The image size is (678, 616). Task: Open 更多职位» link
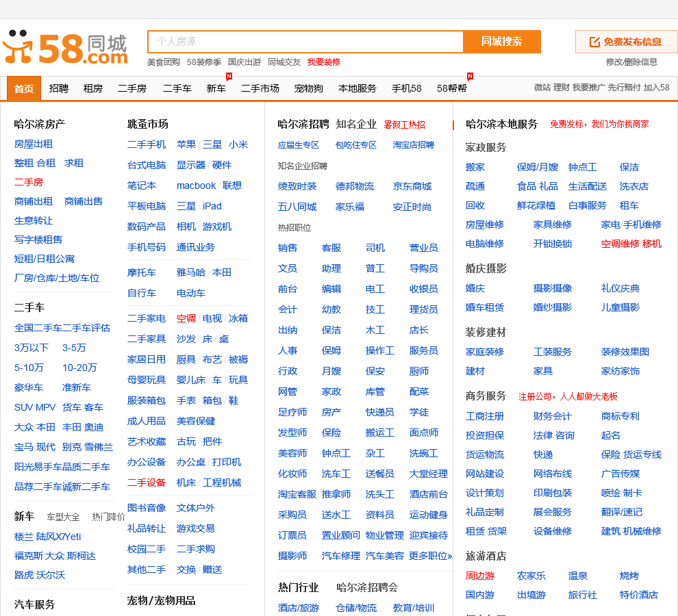431,556
